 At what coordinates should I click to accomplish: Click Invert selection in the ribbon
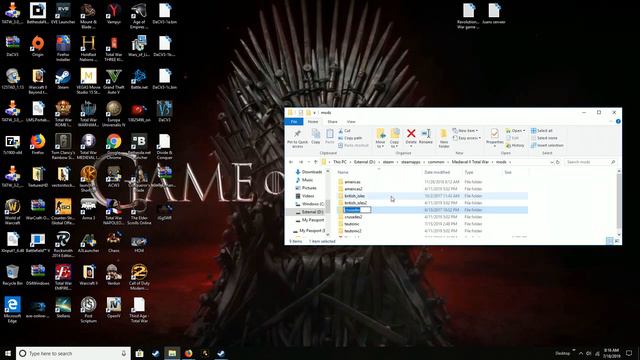547,145
